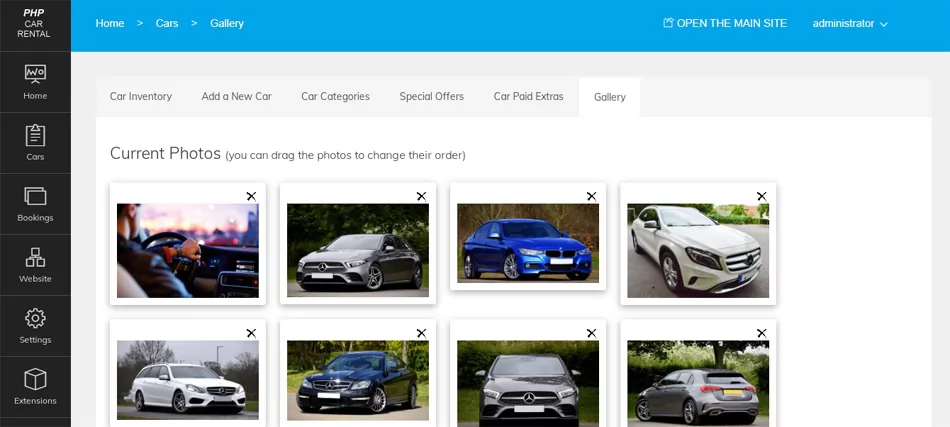Select the grey hatchback rear-view thumbnail
Image resolution: width=950 pixels, height=427 pixels.
(x=698, y=383)
